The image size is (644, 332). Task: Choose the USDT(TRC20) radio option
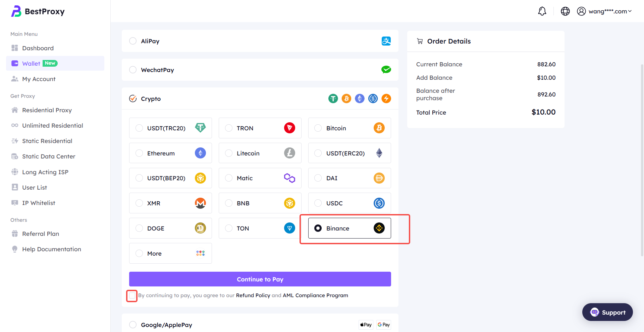click(139, 128)
